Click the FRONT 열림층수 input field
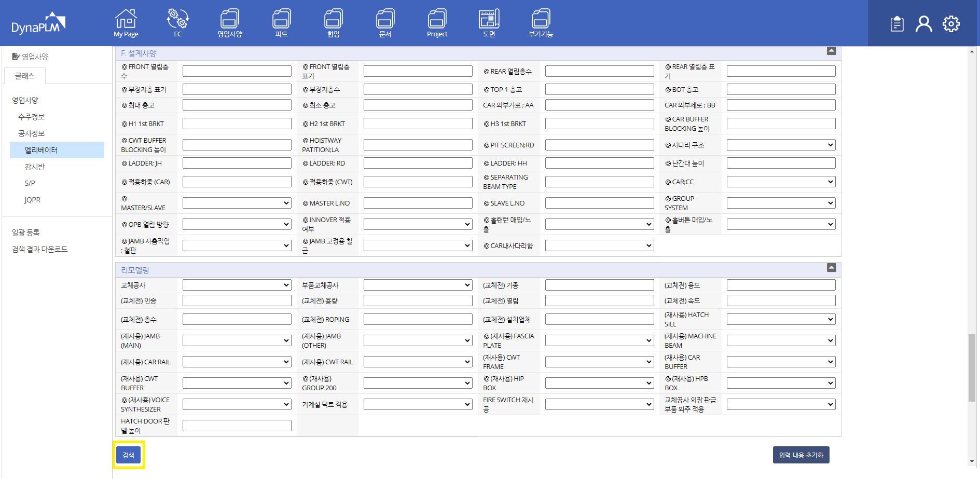The image size is (980, 479). (x=237, y=72)
